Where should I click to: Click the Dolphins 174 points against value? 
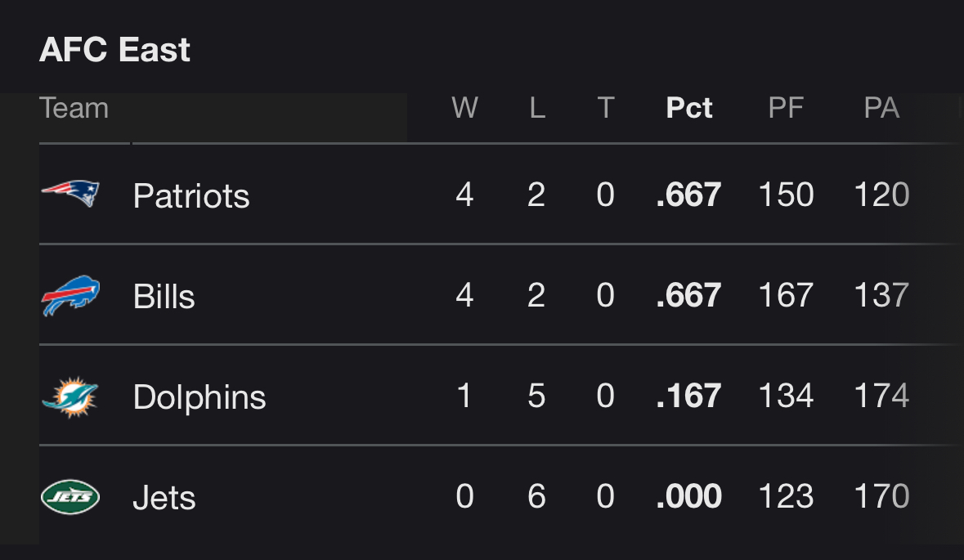click(x=881, y=395)
